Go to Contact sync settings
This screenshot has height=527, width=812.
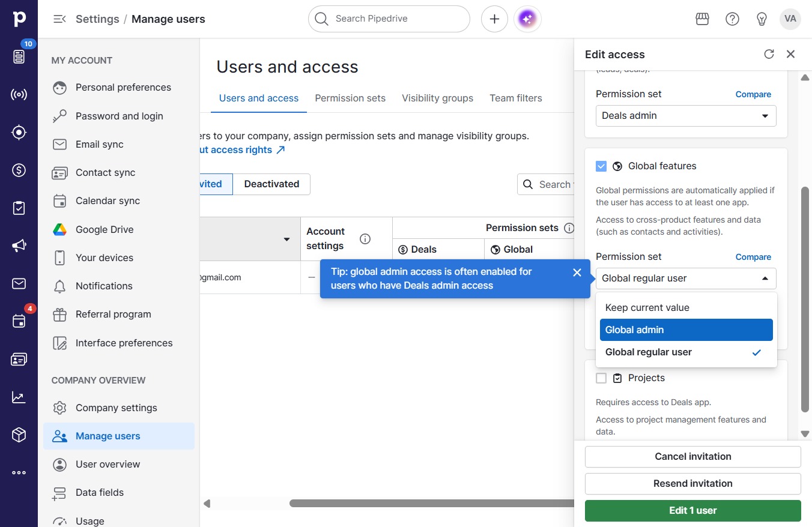[119, 173]
